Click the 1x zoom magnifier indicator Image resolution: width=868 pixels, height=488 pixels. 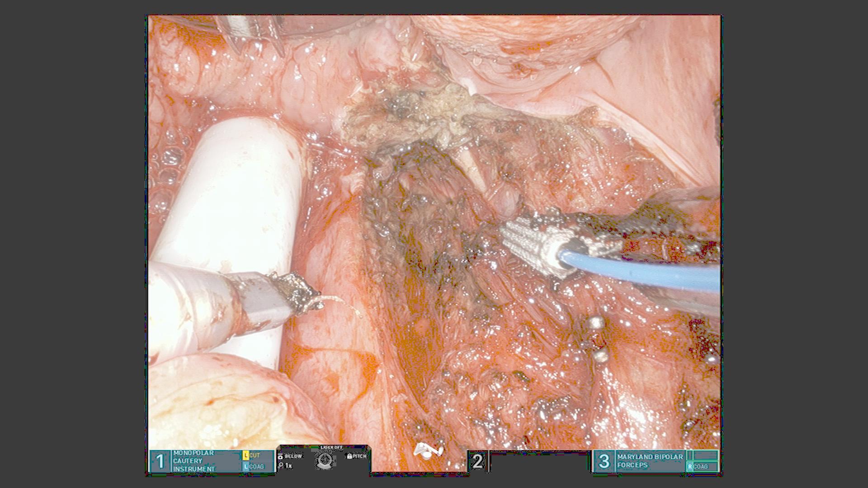285,465
